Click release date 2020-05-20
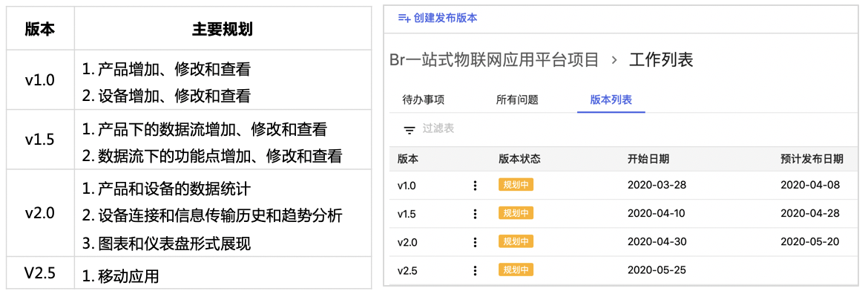868x294 pixels. click(x=810, y=242)
